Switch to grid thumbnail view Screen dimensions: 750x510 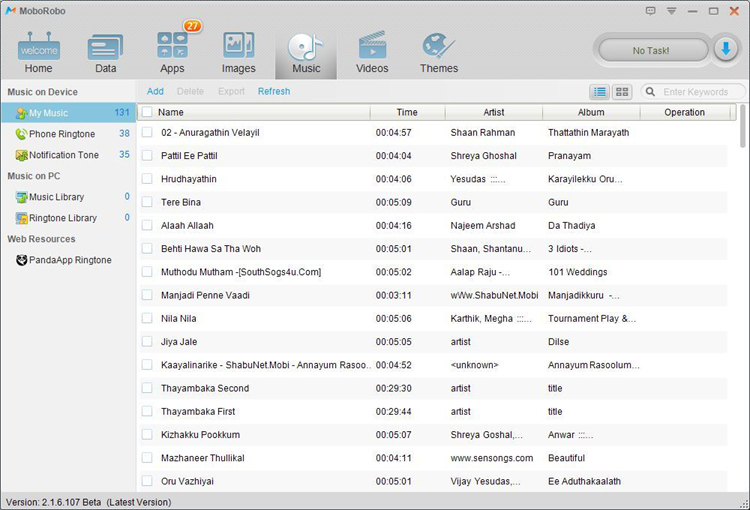pyautogui.click(x=622, y=91)
